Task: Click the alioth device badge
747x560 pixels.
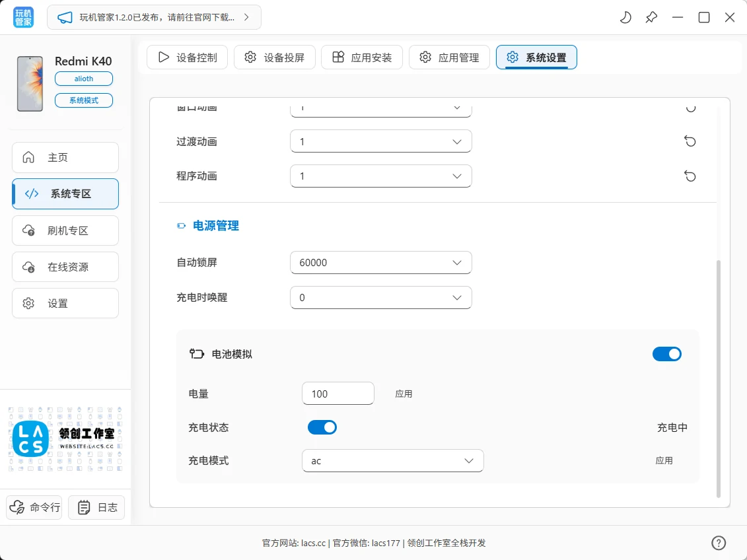Action: point(83,78)
